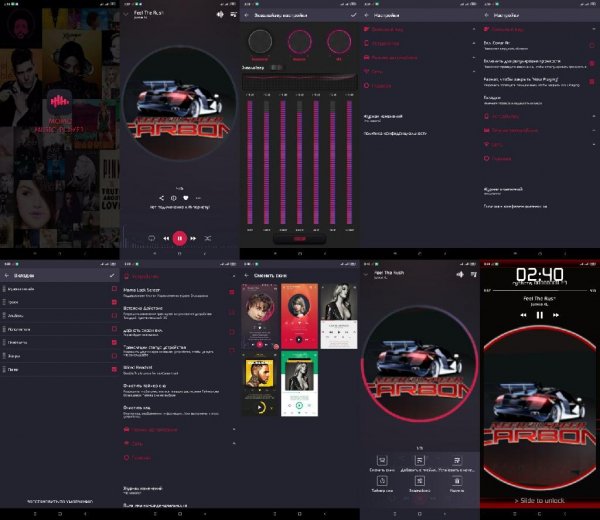
Task: Go back from the equalizer settings screen
Action: [246, 15]
